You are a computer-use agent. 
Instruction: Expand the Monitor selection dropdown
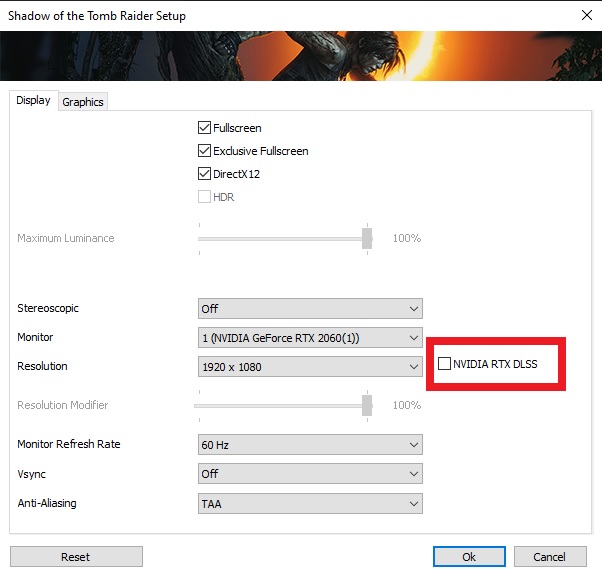(310, 337)
